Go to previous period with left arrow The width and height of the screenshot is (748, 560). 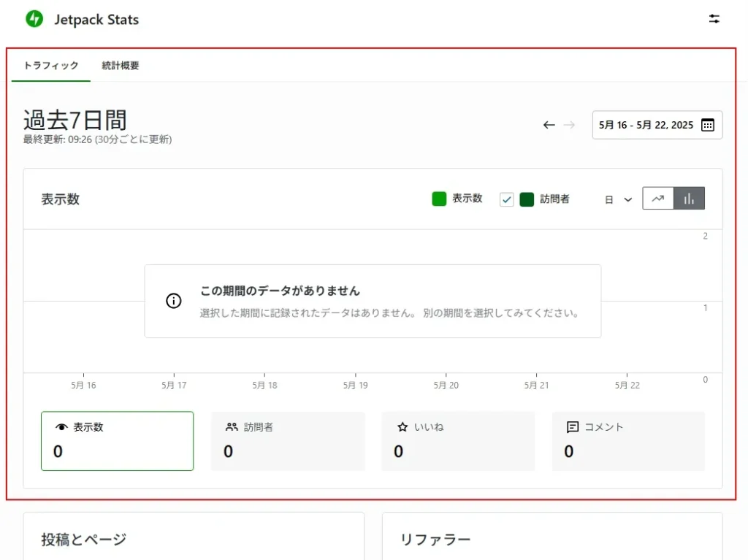pos(549,125)
